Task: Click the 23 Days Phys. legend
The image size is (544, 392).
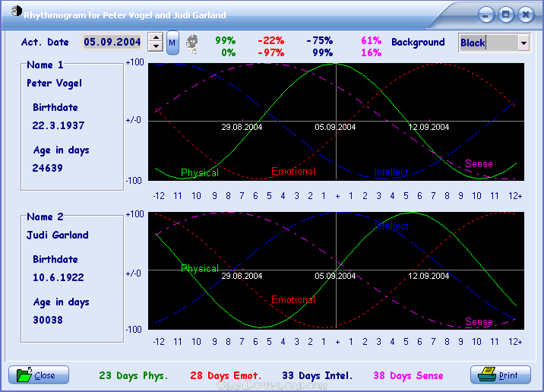Action: click(133, 376)
